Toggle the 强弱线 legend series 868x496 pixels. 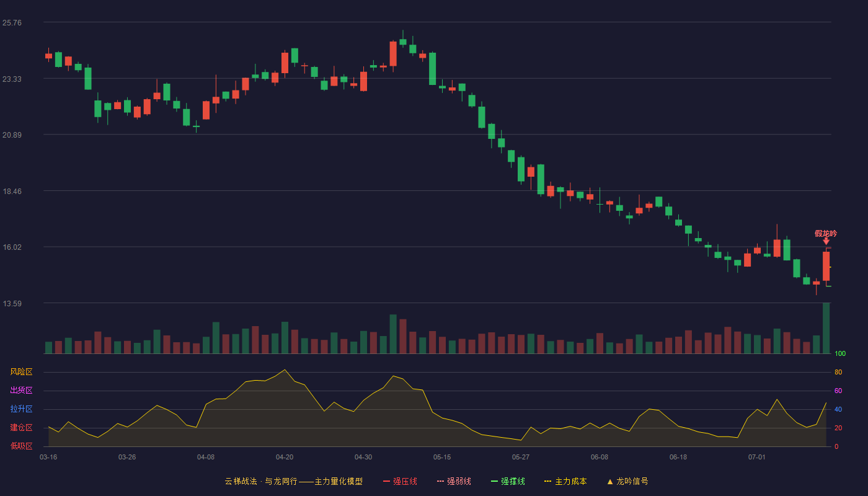tap(454, 481)
